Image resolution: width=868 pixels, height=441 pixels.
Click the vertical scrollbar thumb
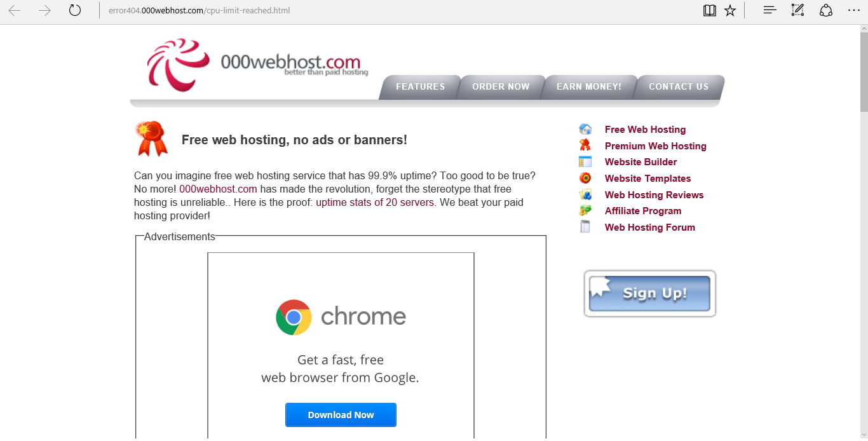[864, 72]
